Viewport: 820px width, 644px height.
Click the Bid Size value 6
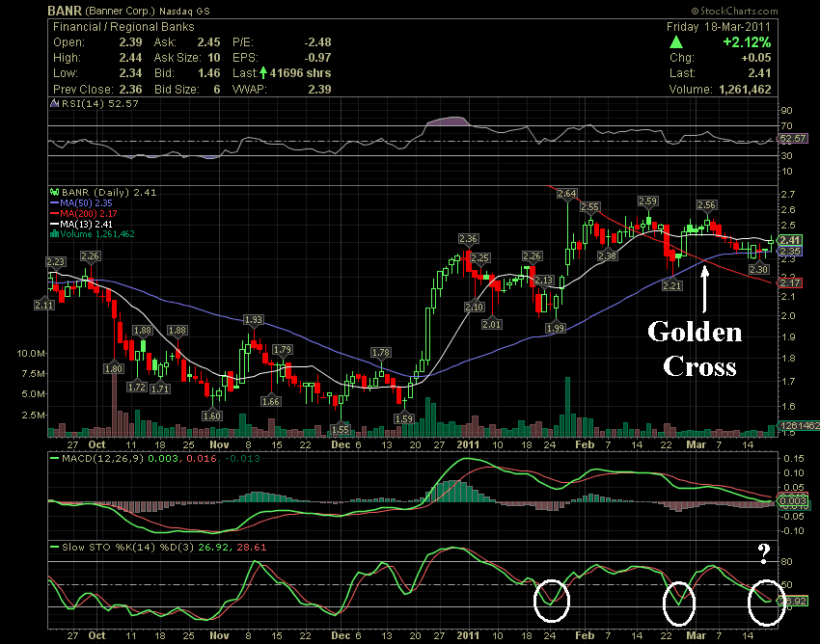[x=216, y=90]
